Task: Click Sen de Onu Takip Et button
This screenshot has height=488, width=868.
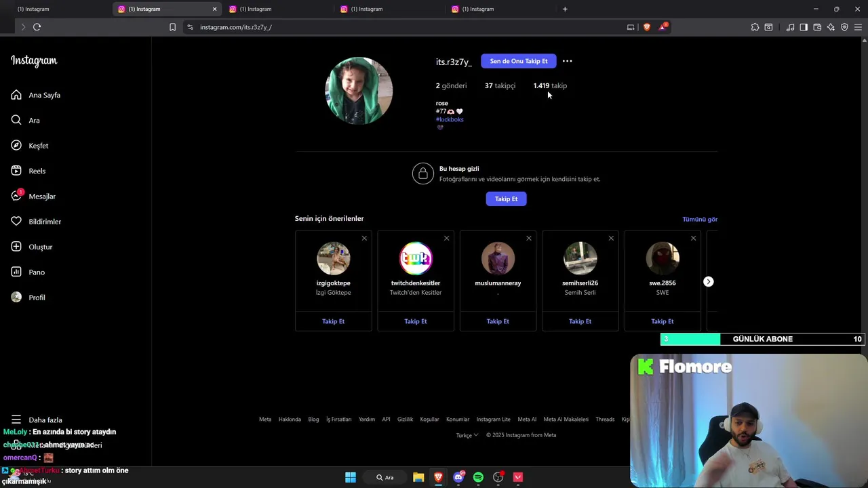Action: [519, 61]
